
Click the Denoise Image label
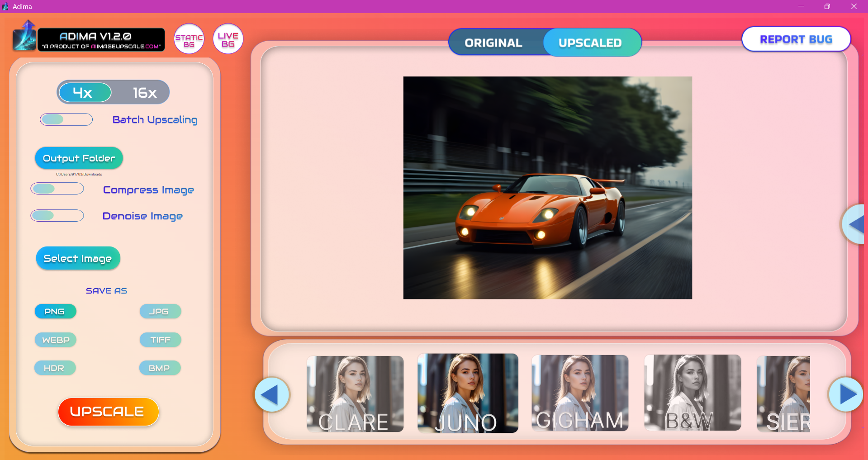[x=142, y=216]
